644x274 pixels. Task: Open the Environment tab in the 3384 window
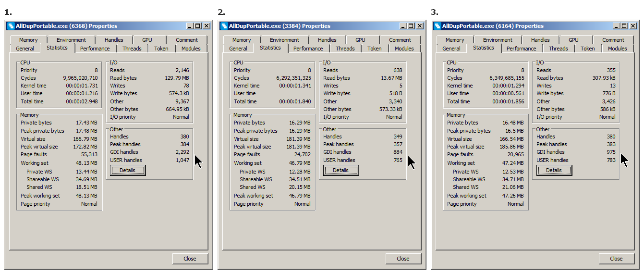coord(284,40)
